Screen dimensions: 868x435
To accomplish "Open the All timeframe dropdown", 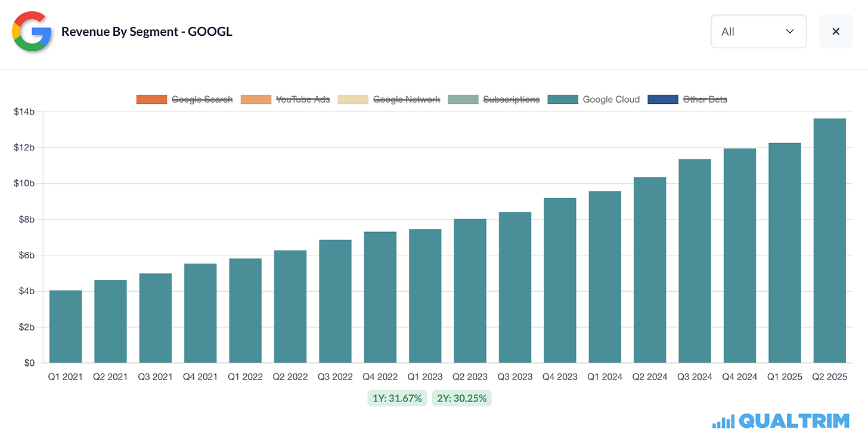I will click(x=758, y=32).
